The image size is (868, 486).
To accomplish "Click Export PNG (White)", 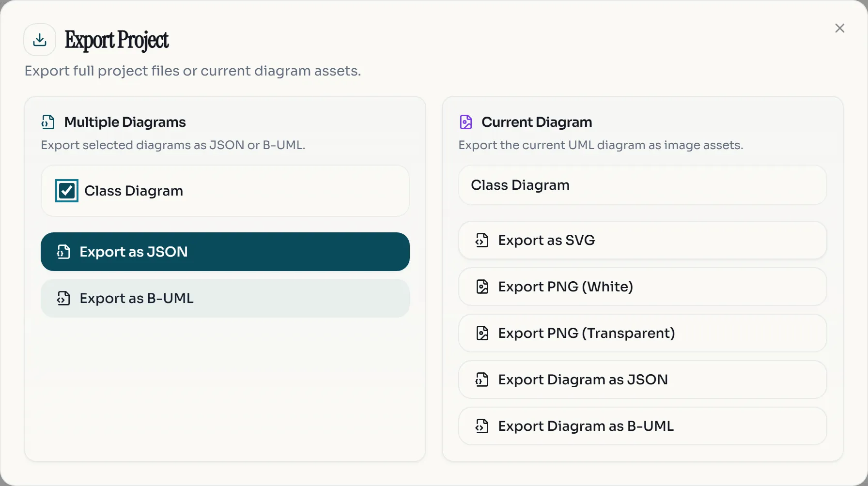I will pos(642,287).
